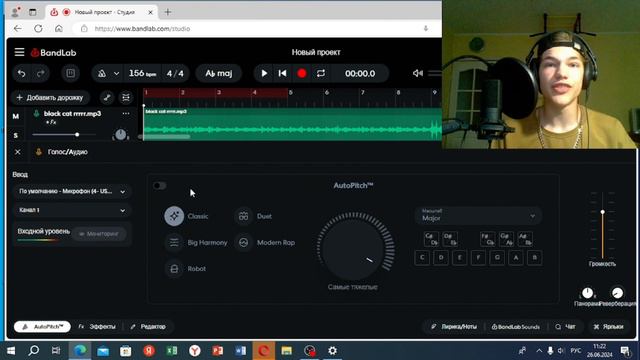Refresh the browser page

(x=38, y=29)
